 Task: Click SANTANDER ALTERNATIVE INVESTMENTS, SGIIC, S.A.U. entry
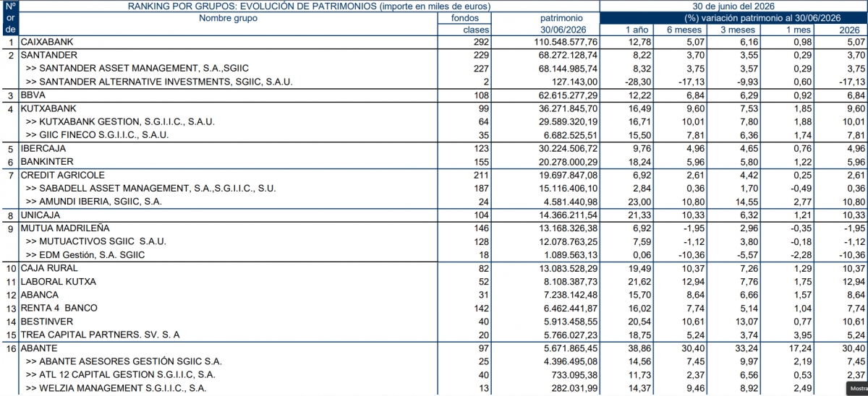[x=159, y=82]
